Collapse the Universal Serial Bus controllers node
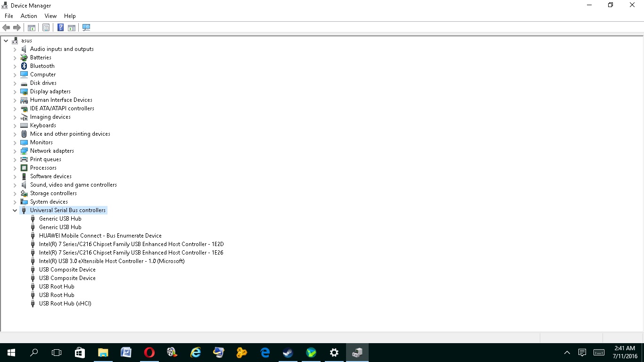644x362 pixels. (x=15, y=211)
